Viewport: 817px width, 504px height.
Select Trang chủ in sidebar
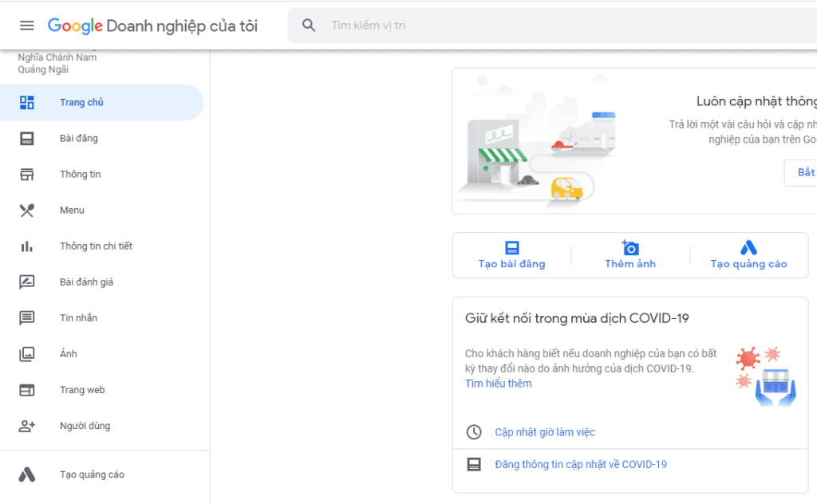point(101,103)
